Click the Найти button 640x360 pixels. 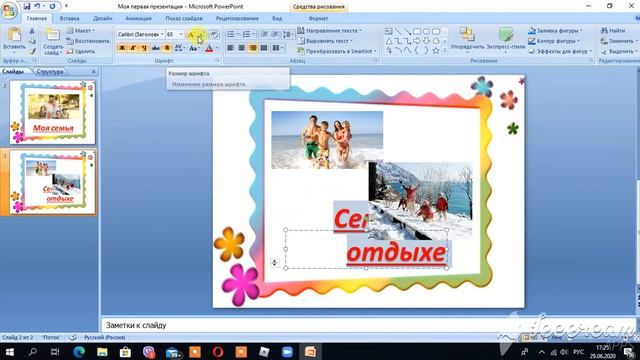coord(613,31)
